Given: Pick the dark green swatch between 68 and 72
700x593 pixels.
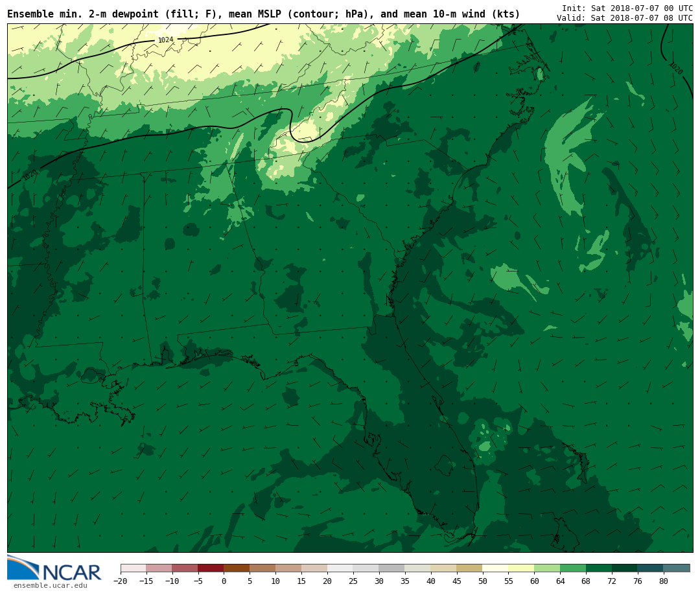Looking at the screenshot, I should point(599,568).
